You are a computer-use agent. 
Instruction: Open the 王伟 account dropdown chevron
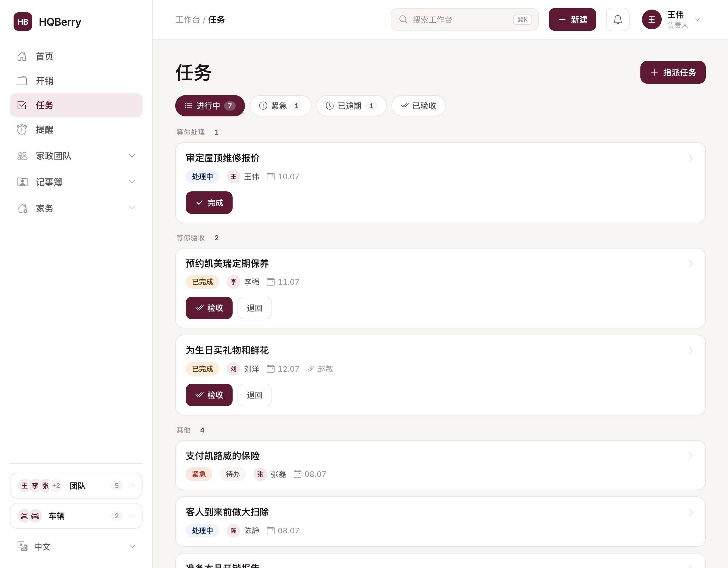pyautogui.click(x=697, y=20)
